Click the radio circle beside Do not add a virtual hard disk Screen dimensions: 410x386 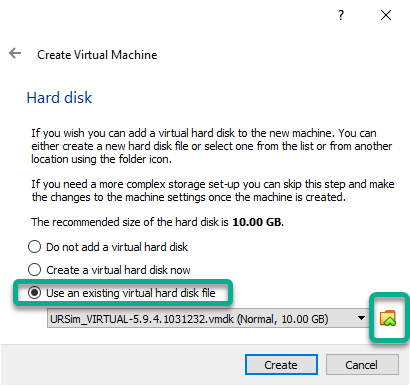point(34,247)
